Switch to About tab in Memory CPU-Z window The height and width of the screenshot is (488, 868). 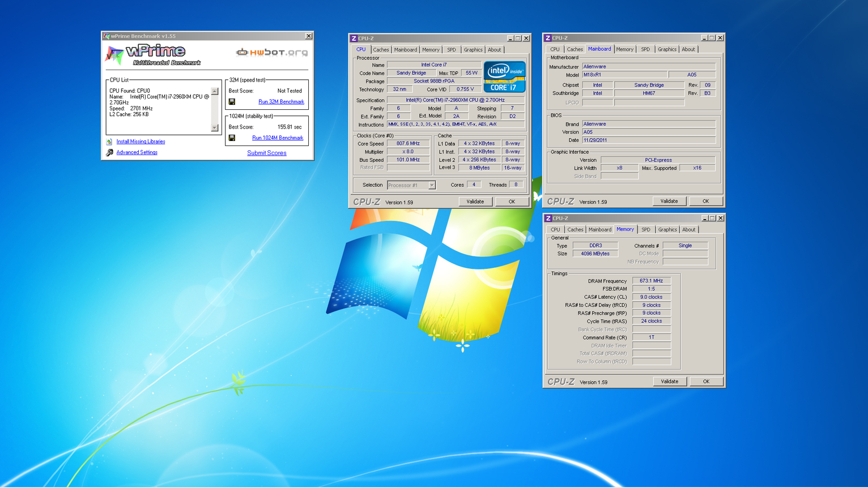(x=689, y=230)
